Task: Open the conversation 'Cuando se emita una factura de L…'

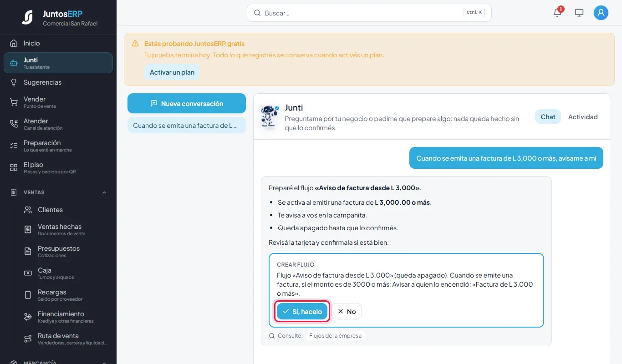Action: coord(187,126)
